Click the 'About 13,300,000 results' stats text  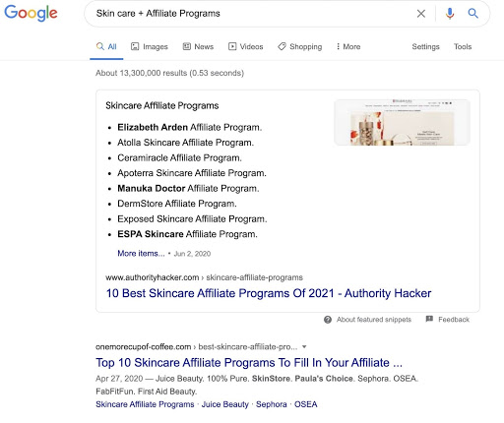click(x=169, y=73)
